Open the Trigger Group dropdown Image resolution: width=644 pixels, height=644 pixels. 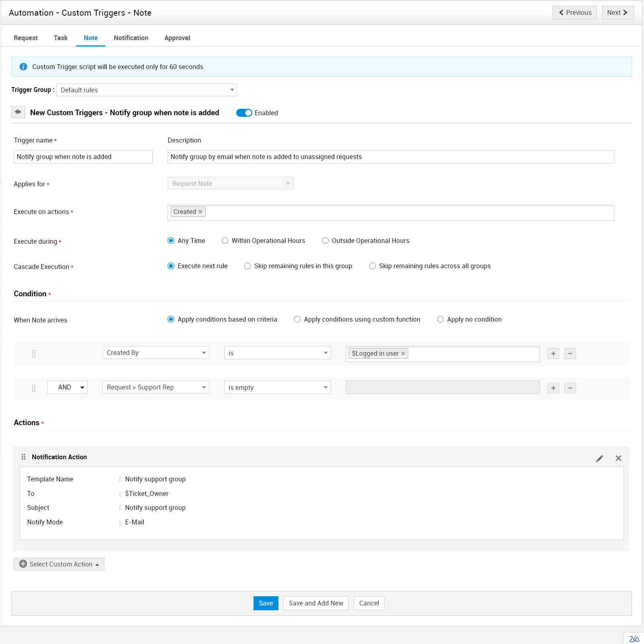coord(146,90)
